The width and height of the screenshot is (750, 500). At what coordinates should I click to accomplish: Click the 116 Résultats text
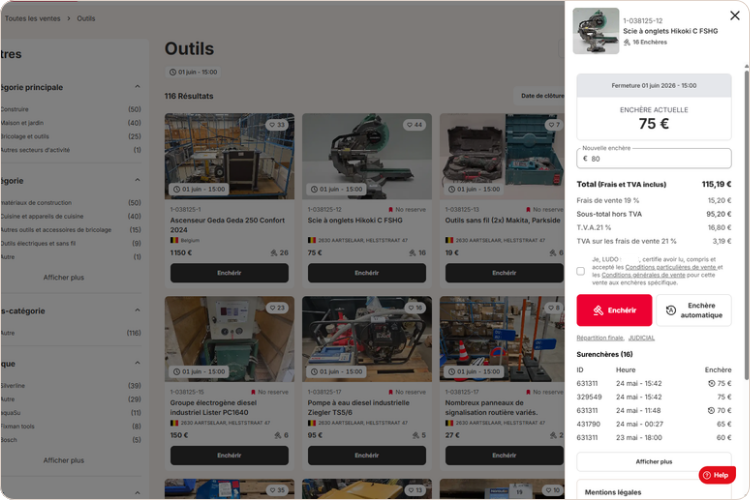point(189,96)
